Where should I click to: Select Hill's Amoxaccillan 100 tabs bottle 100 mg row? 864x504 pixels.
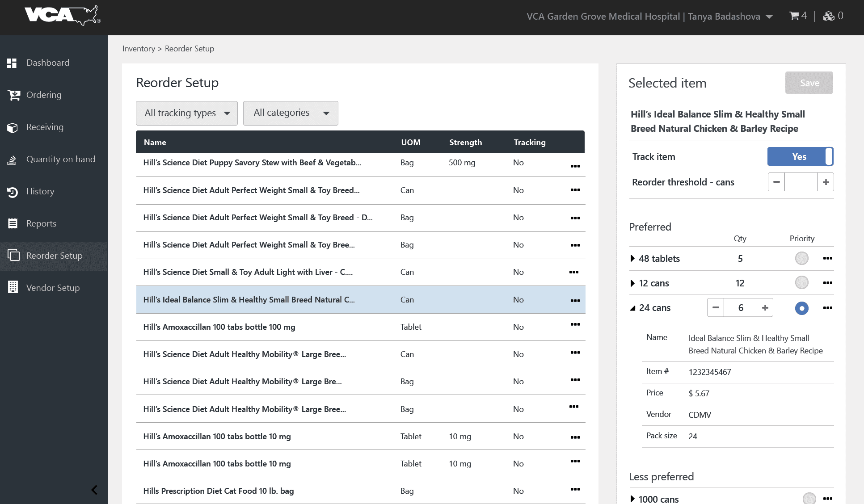[x=361, y=327]
